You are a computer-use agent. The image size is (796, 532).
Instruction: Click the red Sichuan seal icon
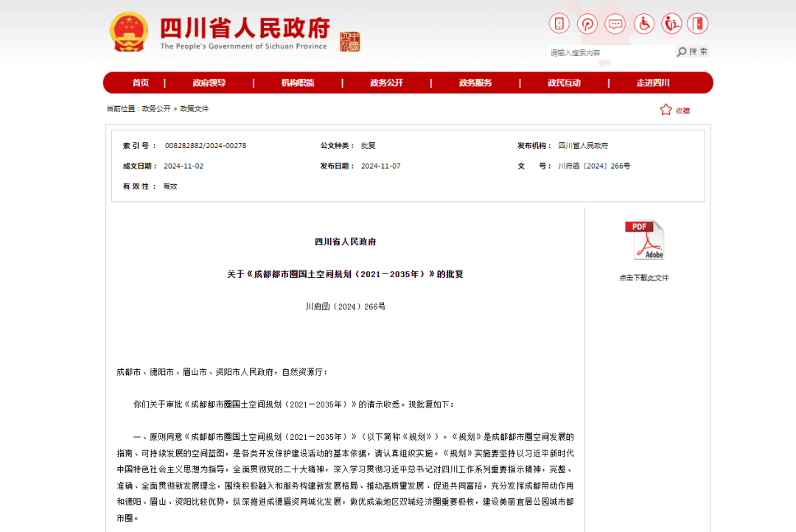(x=350, y=41)
